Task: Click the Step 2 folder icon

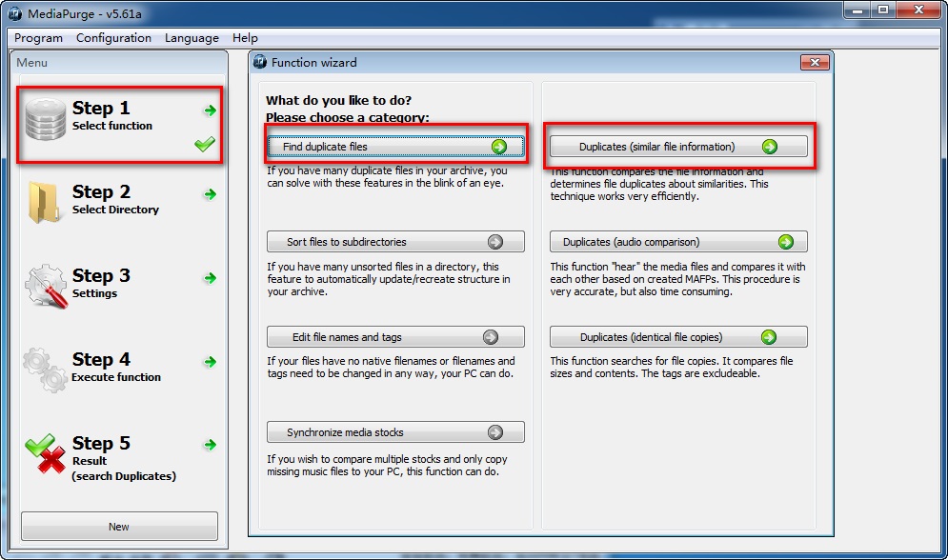Action: 44,202
